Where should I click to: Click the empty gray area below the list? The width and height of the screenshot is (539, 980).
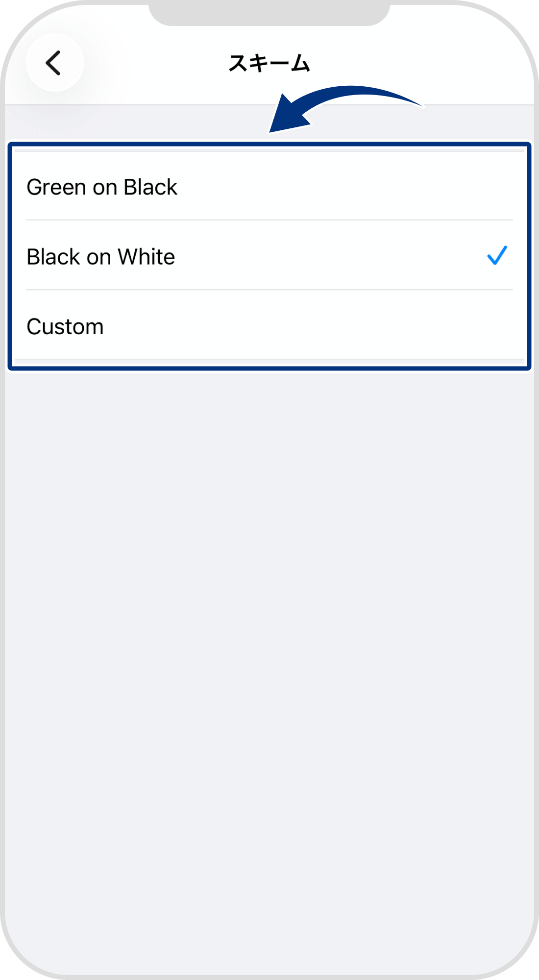coord(269,637)
